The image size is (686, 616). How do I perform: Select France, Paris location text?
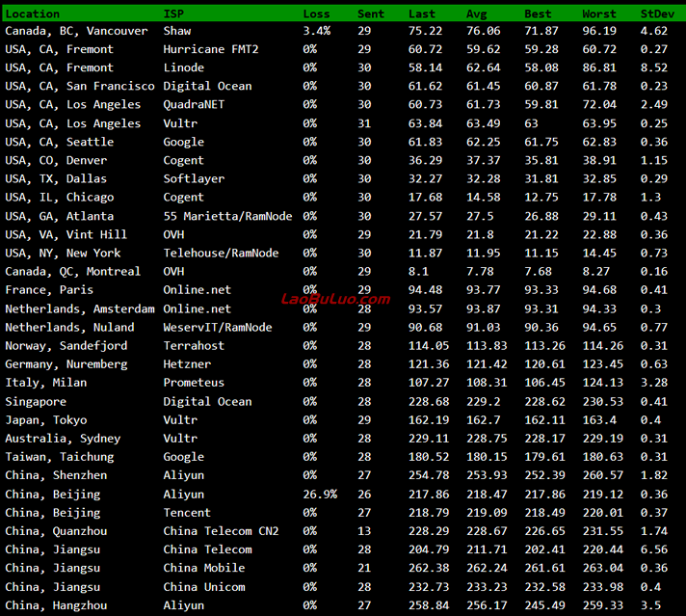(49, 290)
